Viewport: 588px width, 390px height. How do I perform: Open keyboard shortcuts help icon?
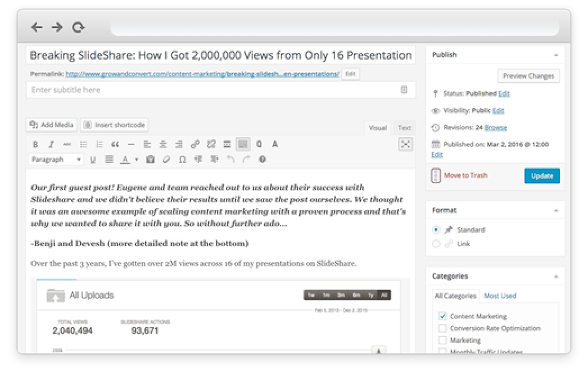(x=263, y=160)
